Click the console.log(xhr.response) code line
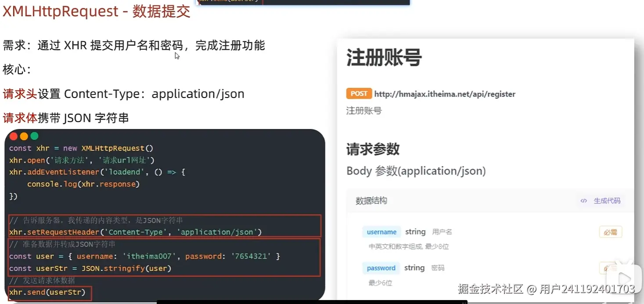 pyautogui.click(x=83, y=184)
